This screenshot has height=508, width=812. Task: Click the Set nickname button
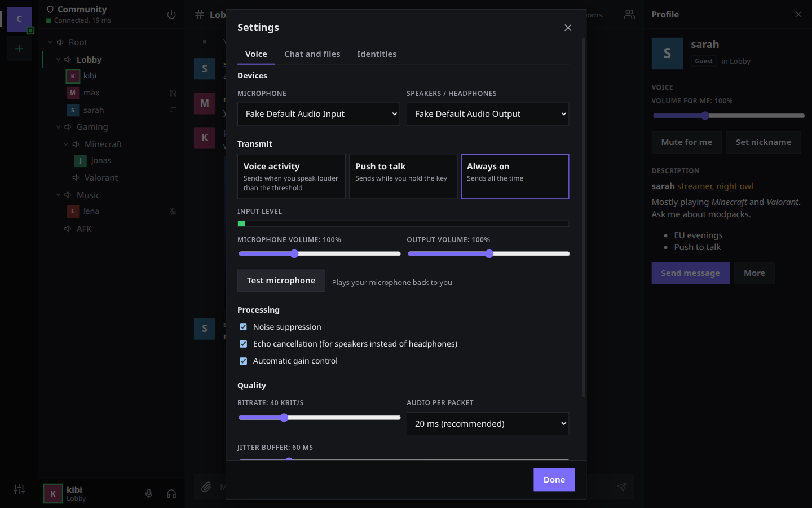[x=764, y=142]
